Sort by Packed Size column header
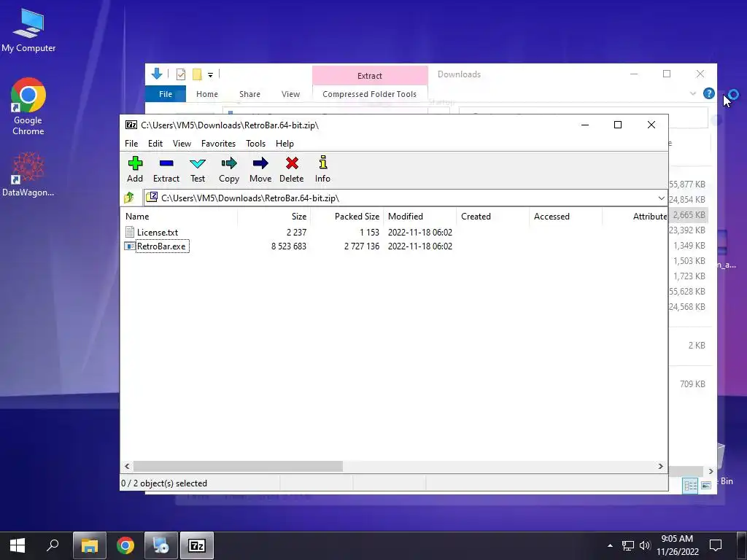This screenshot has height=560, width=747. [x=347, y=216]
